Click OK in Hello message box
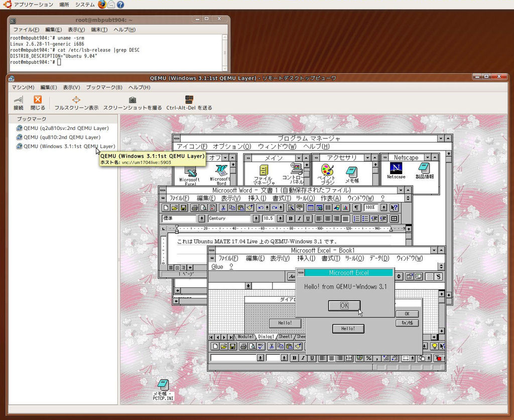This screenshot has width=514, height=420. (x=344, y=305)
